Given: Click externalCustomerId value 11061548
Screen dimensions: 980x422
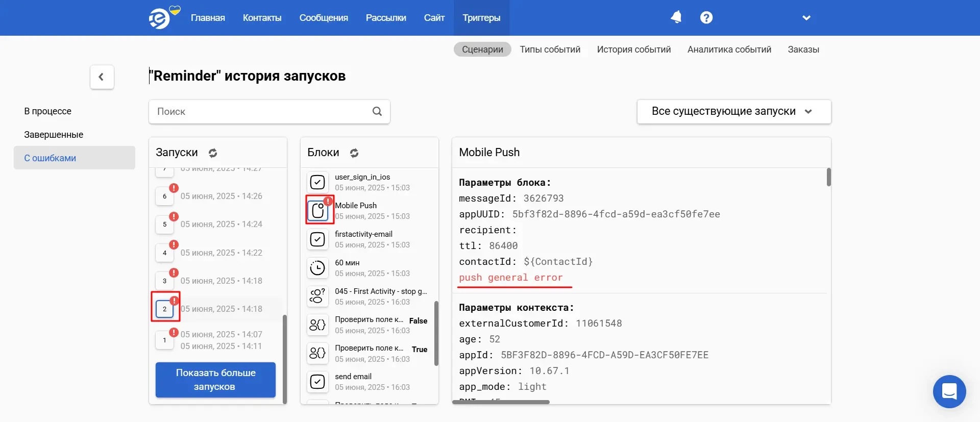Looking at the screenshot, I should click(599, 324).
